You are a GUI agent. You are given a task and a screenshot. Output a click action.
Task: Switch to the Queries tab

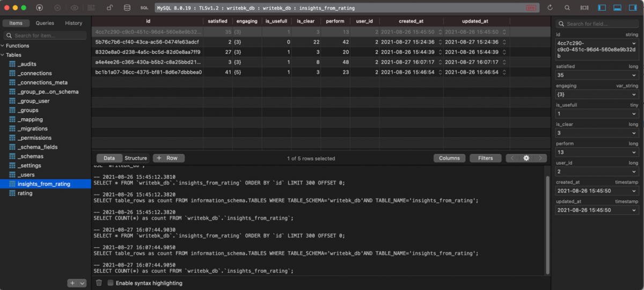(x=45, y=23)
